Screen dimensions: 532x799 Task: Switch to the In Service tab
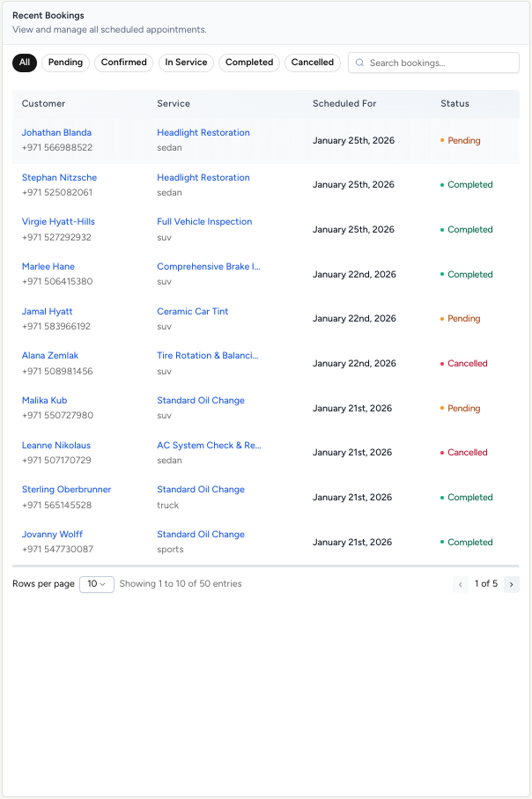tap(186, 63)
